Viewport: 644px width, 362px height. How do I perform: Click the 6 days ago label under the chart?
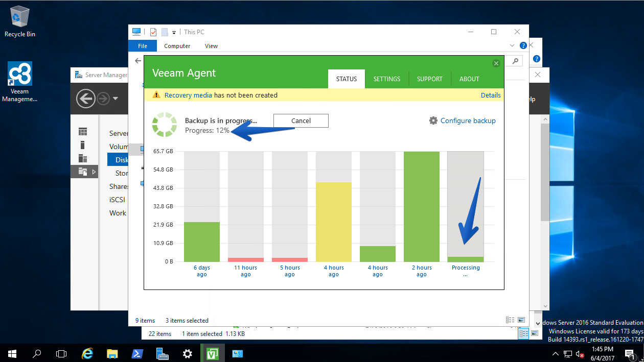[x=202, y=271]
